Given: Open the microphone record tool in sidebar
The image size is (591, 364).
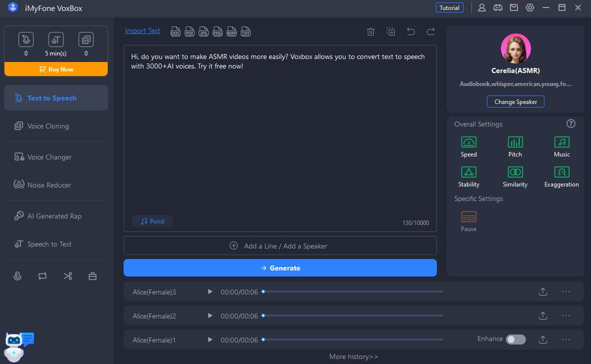Looking at the screenshot, I should [x=18, y=276].
